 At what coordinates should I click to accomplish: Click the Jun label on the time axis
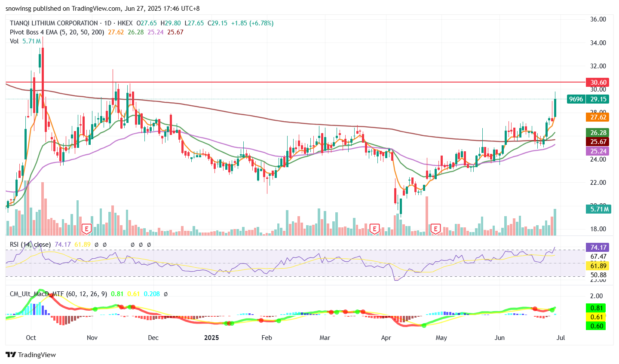pos(499,338)
